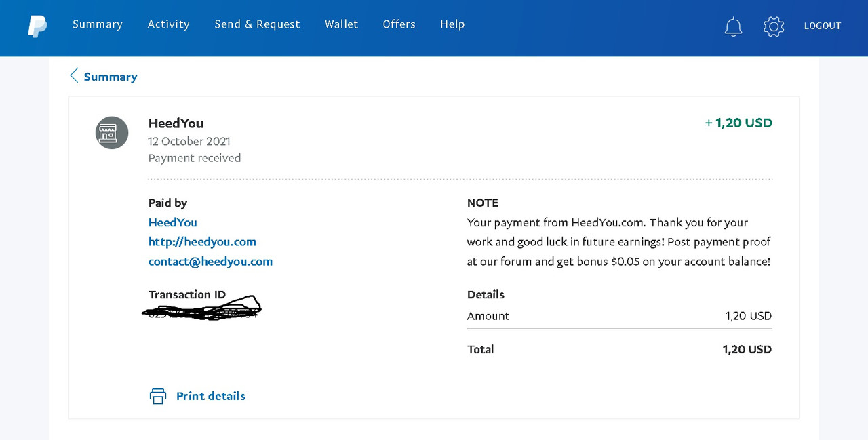Click the Print details link
The image size is (868, 440).
pyautogui.click(x=211, y=396)
